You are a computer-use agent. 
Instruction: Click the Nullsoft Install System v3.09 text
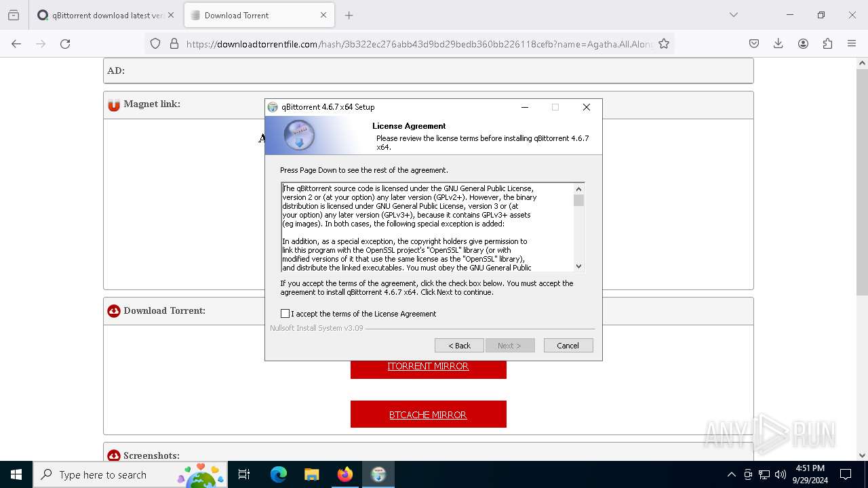pos(317,328)
